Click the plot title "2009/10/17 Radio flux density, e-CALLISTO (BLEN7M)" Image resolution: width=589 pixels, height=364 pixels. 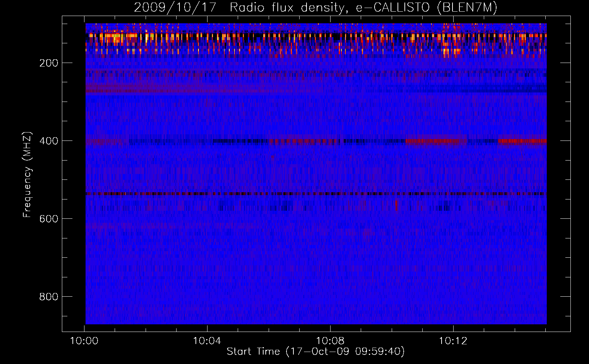pyautogui.click(x=316, y=7)
